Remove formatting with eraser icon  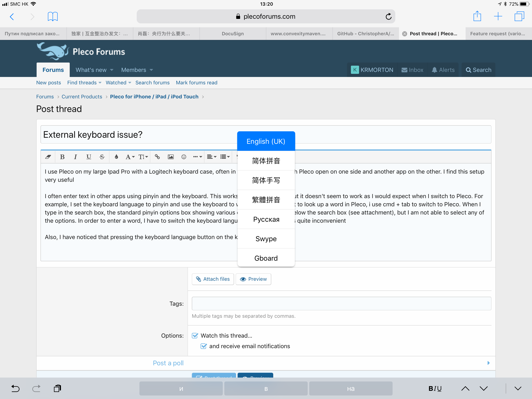pyautogui.click(x=48, y=157)
